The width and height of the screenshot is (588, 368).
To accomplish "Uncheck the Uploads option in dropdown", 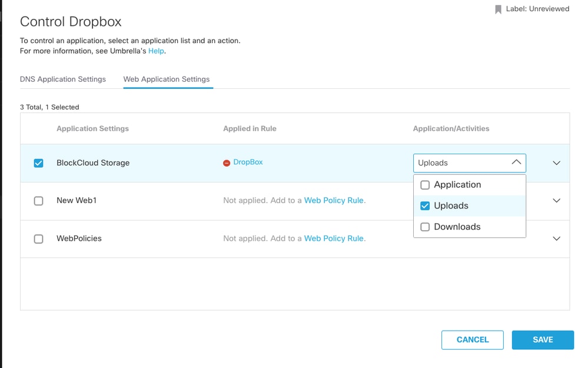I will click(x=425, y=206).
